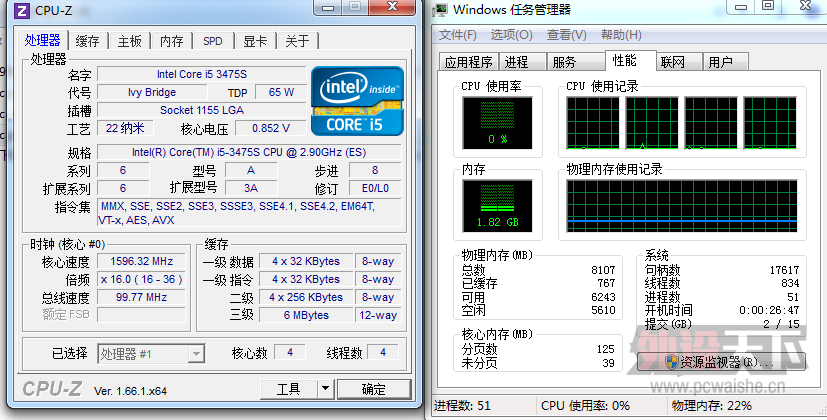Click the 核心速度 value 1596.32 MHz
This screenshot has height=420, width=827.
pyautogui.click(x=141, y=261)
